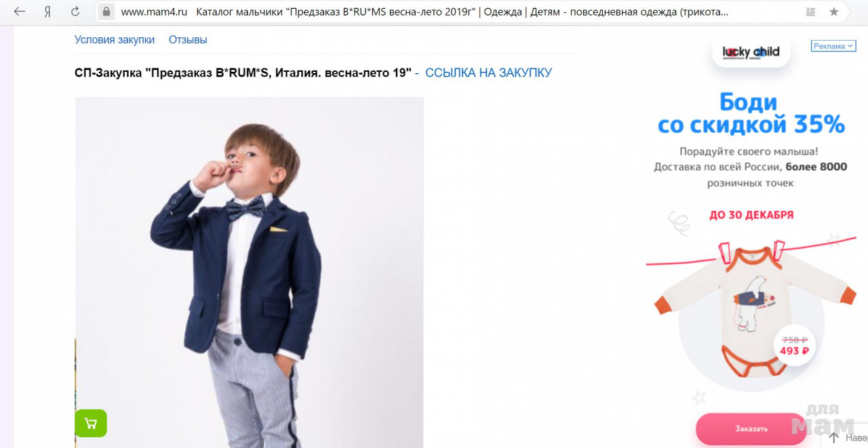Screen dimensions: 868x448
Task: Click the green shopping cart icon
Action: (x=91, y=424)
